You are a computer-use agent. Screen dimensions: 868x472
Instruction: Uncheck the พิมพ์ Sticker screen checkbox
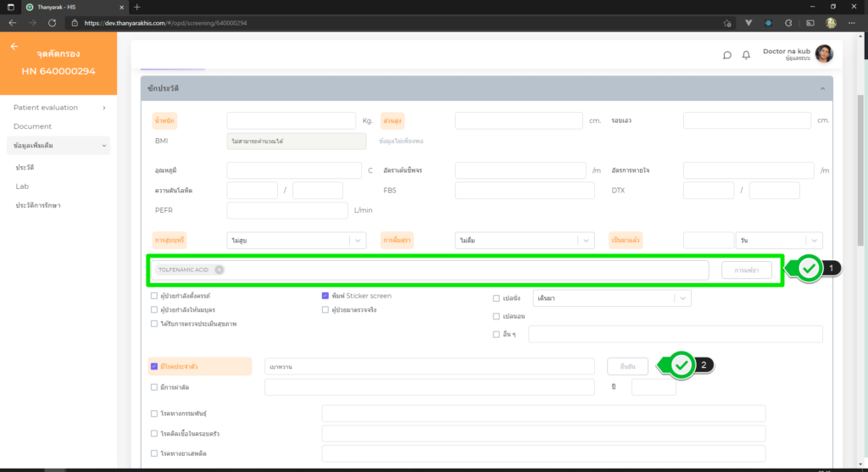pyautogui.click(x=325, y=297)
